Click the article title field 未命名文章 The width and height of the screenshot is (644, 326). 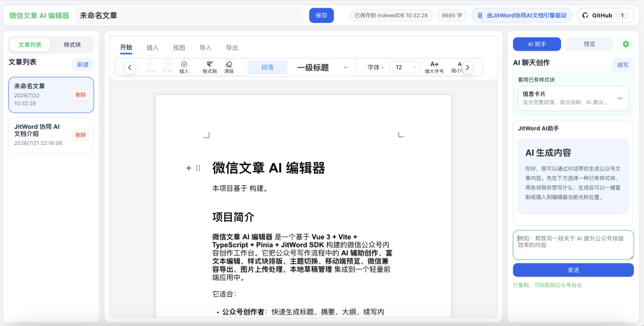(x=190, y=15)
